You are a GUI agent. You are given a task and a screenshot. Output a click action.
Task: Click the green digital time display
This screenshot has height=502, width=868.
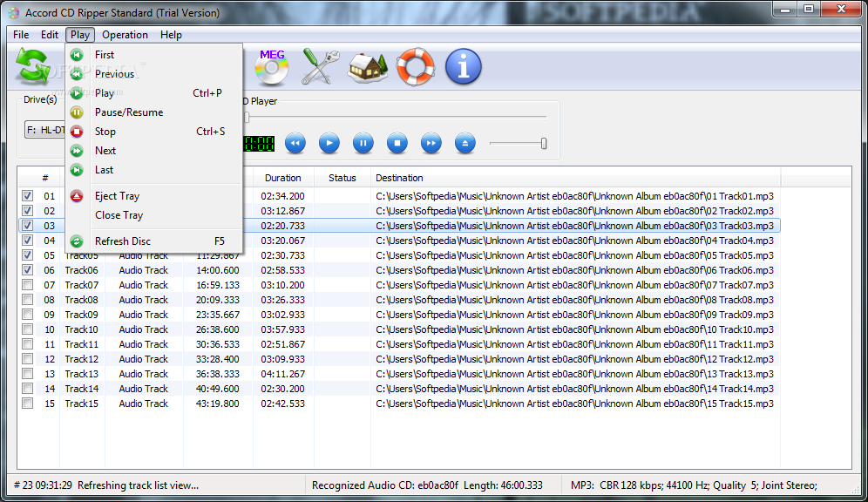click(259, 144)
